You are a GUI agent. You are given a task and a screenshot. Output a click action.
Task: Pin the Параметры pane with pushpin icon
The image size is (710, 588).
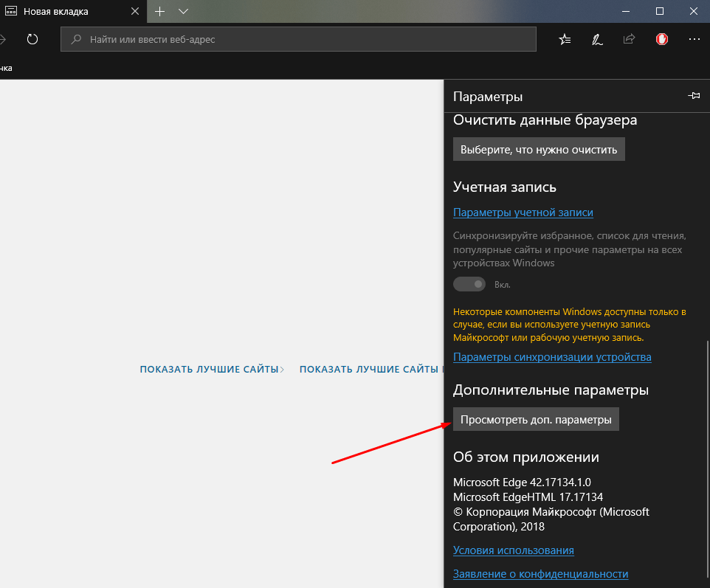[x=694, y=95]
